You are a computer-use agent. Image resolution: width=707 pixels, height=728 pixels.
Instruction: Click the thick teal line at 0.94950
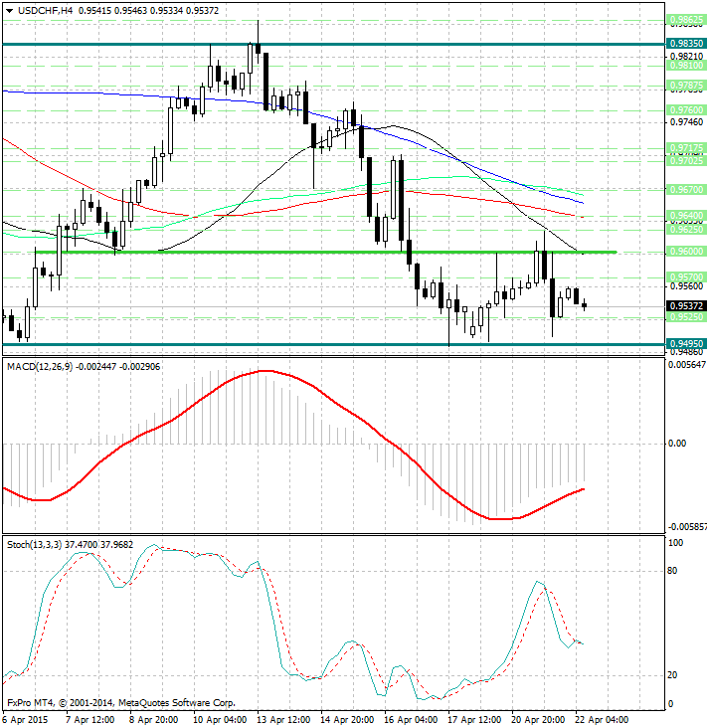pos(333,344)
